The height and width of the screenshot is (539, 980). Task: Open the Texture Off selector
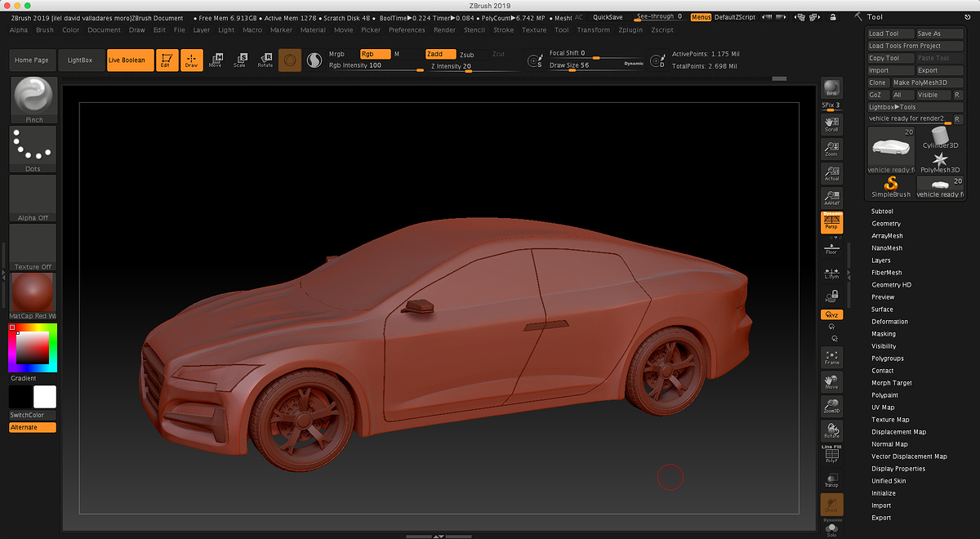33,247
